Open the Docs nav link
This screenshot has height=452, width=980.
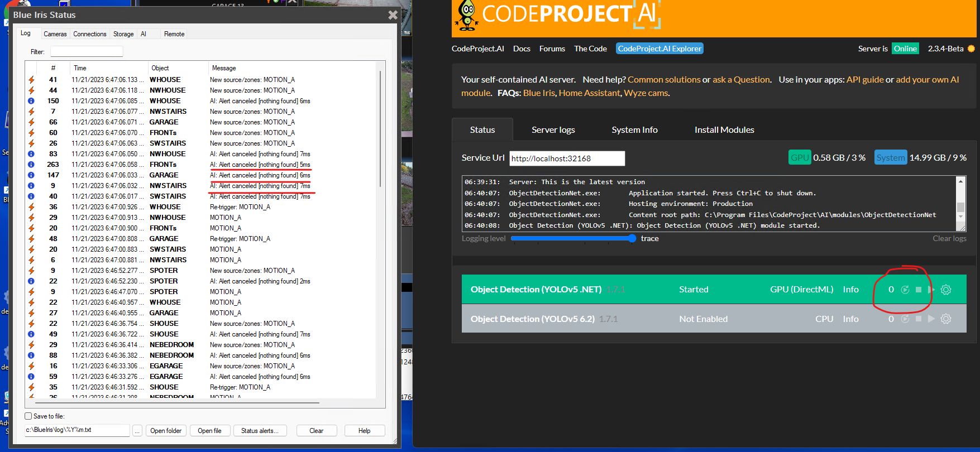522,49
